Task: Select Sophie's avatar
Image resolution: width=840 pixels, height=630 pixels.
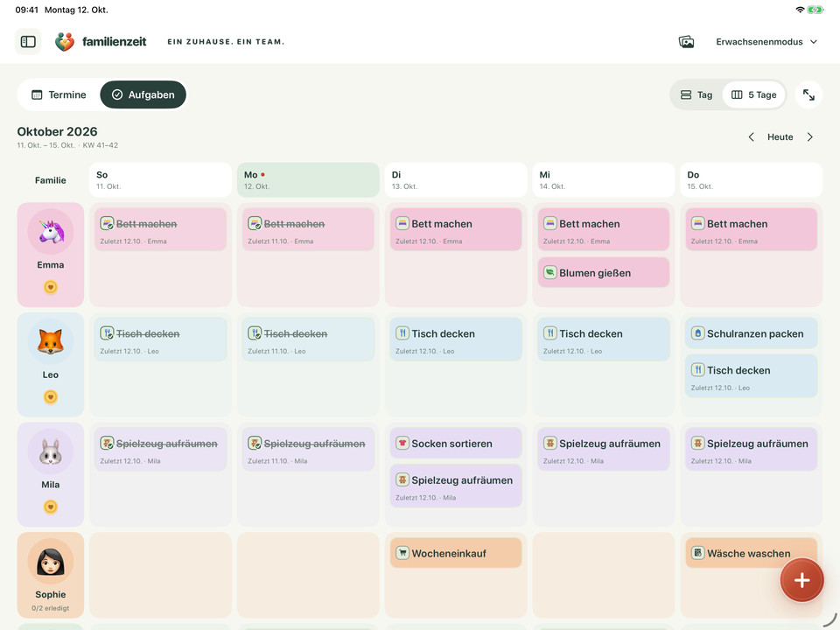Action: (x=51, y=562)
